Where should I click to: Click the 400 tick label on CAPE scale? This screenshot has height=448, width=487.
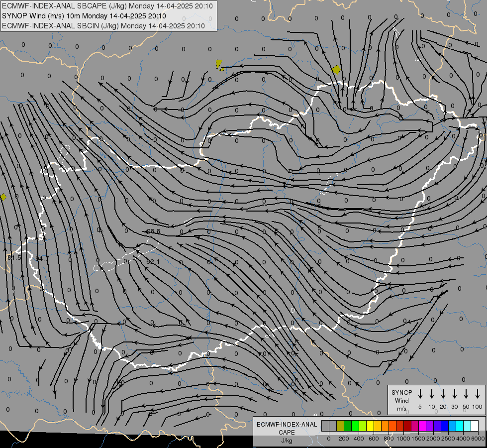359,439
